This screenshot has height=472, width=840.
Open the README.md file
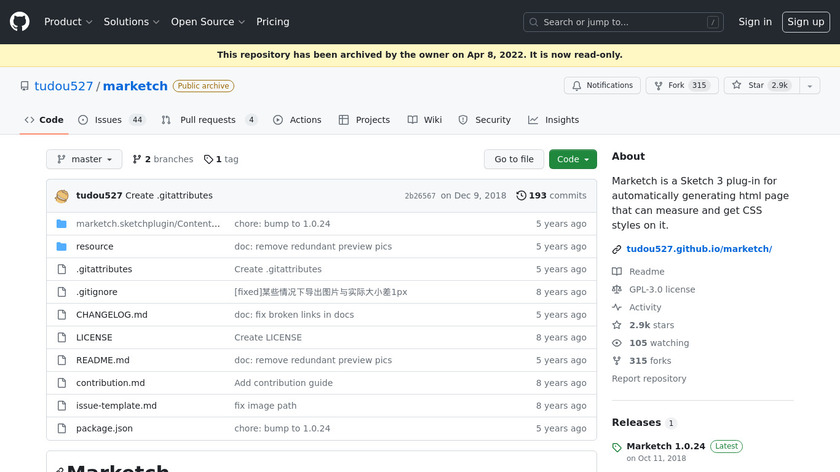coord(102,360)
